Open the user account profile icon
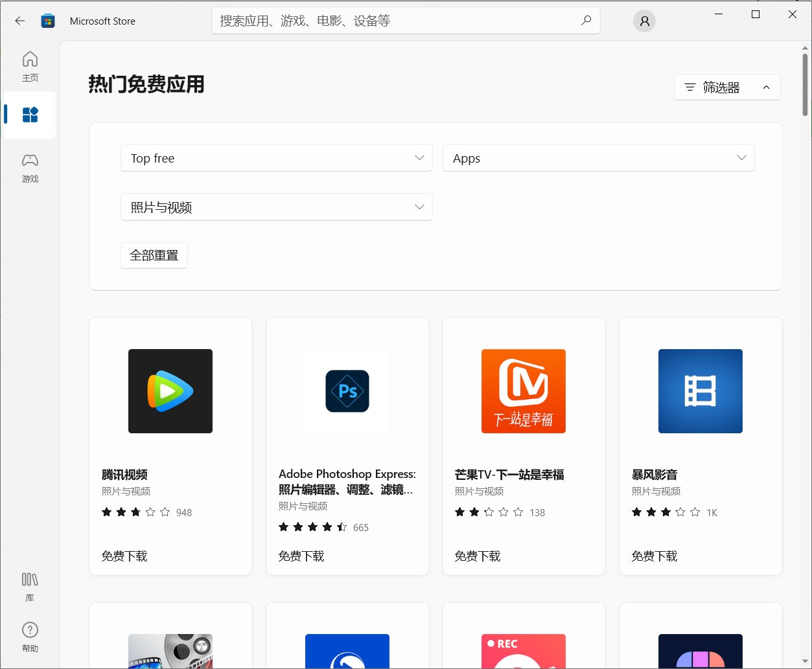 [644, 21]
